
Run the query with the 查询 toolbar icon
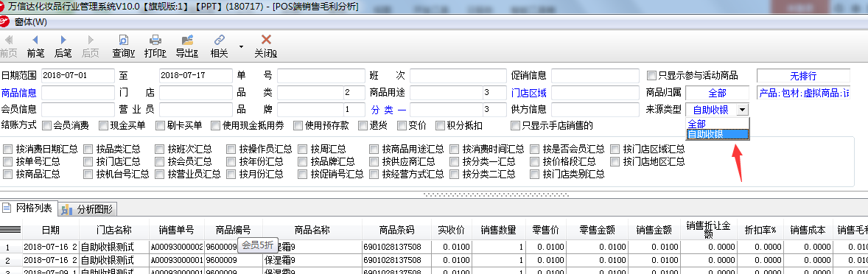click(x=124, y=46)
